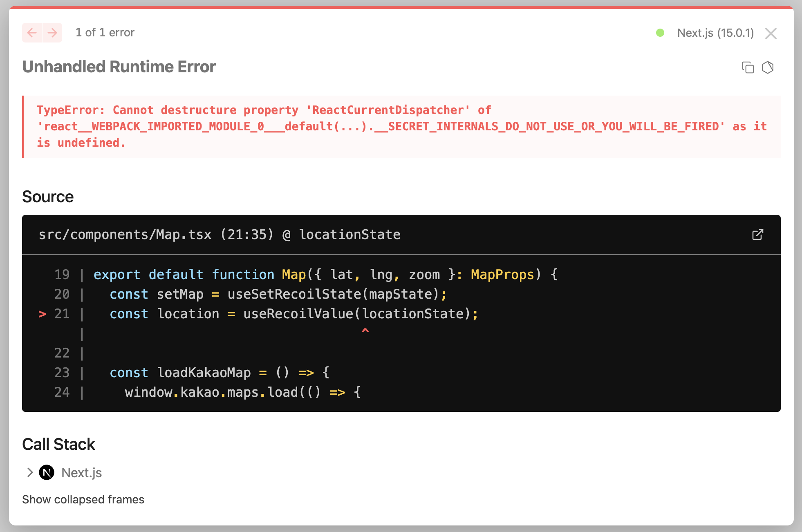Close the error overlay
This screenshot has height=532, width=802.
pos(771,34)
